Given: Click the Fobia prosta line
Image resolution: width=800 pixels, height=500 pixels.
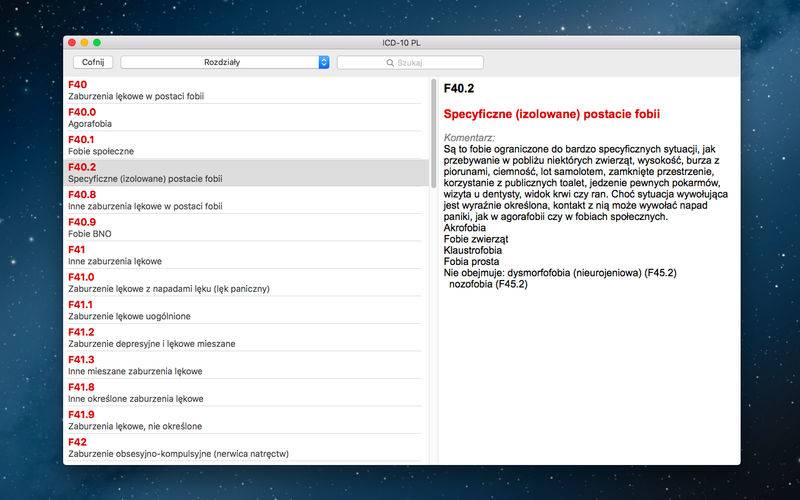Looking at the screenshot, I should [471, 262].
